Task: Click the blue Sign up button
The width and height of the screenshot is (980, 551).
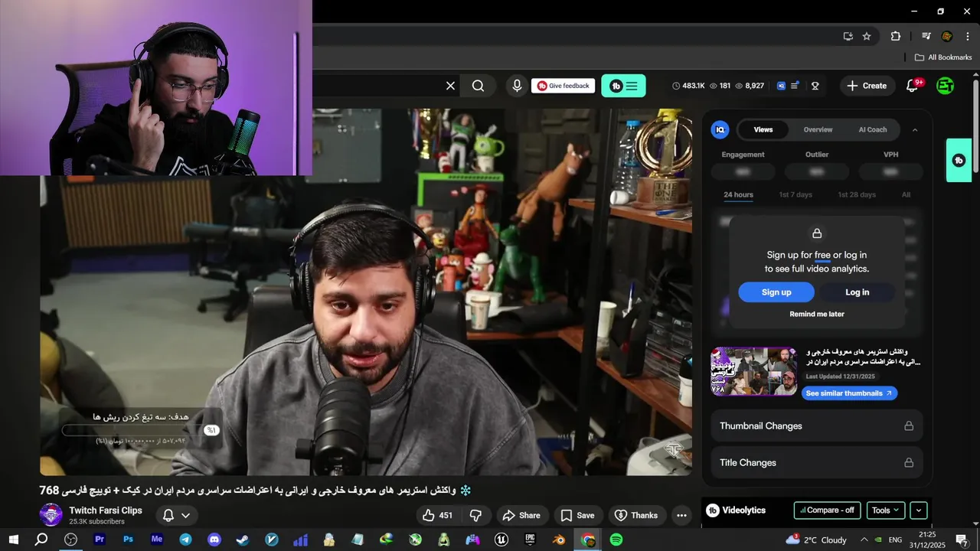Action: click(776, 292)
